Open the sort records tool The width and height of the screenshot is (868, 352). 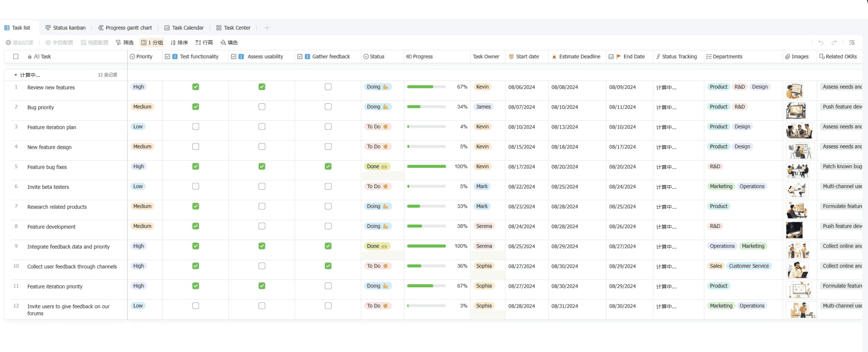point(179,42)
